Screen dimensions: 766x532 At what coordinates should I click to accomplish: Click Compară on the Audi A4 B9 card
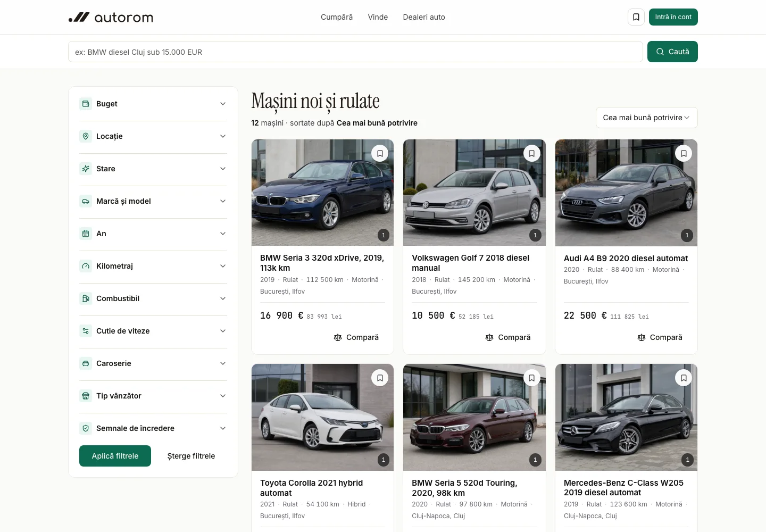[660, 337]
